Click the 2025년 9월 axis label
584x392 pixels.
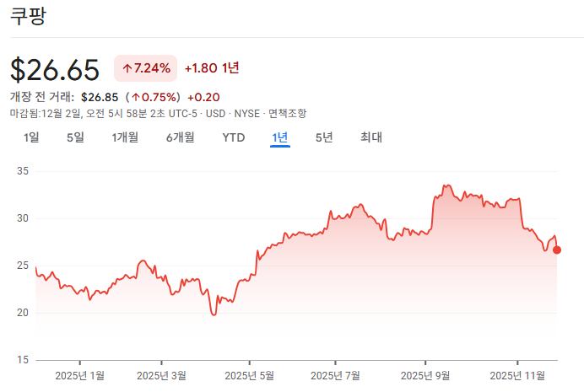click(x=425, y=376)
